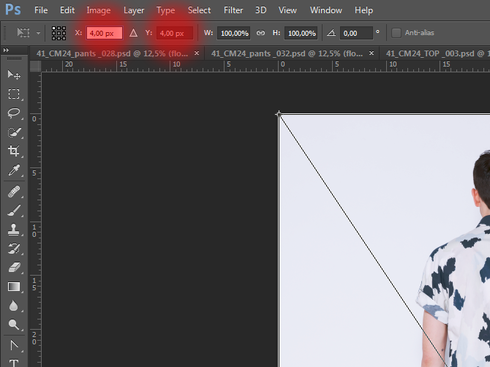The height and width of the screenshot is (367, 490).
Task: Click the rotation angle icon
Action: coord(331,33)
